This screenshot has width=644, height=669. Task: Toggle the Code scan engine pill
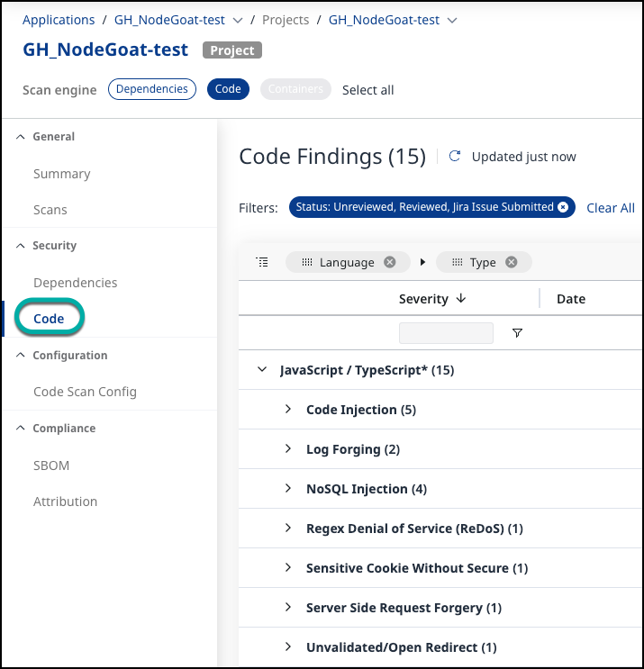click(x=228, y=89)
